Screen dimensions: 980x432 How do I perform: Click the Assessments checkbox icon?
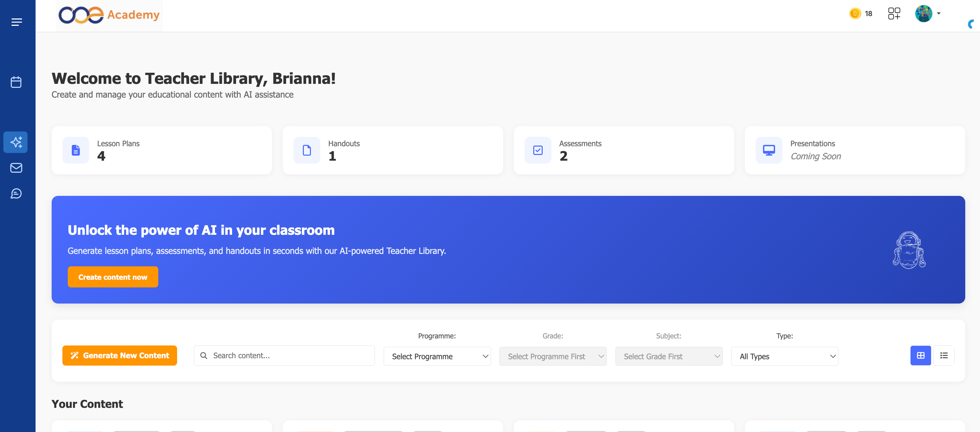click(538, 150)
